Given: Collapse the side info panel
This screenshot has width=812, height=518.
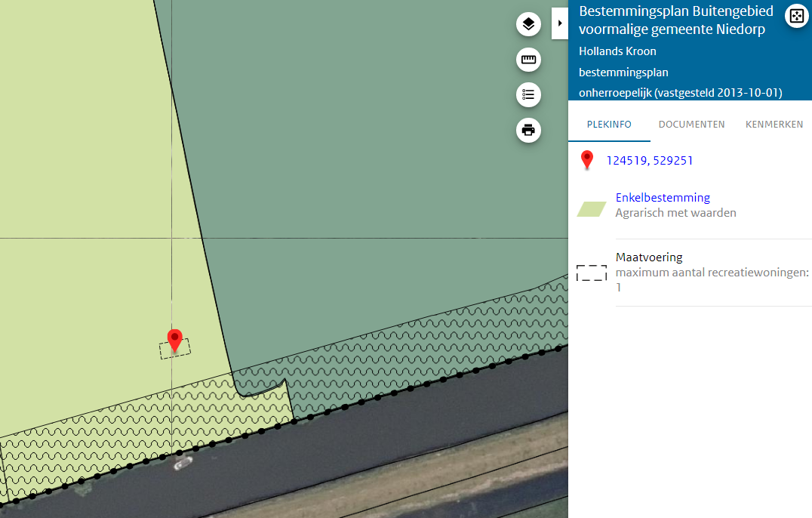Looking at the screenshot, I should click(x=560, y=23).
